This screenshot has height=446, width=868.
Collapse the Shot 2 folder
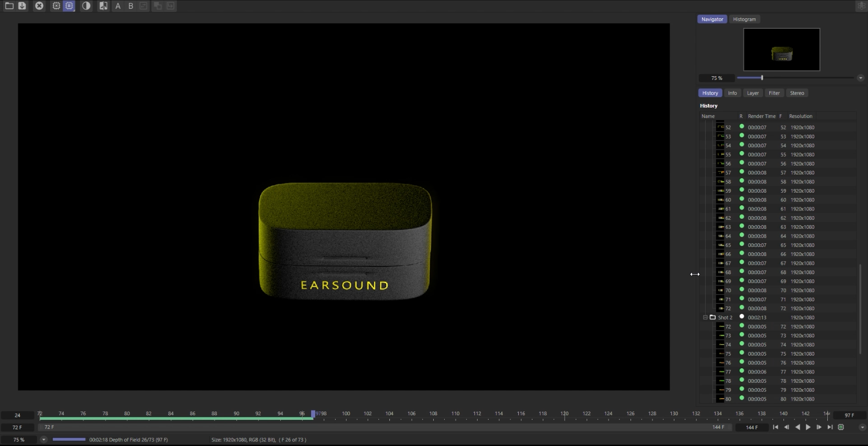click(x=705, y=318)
